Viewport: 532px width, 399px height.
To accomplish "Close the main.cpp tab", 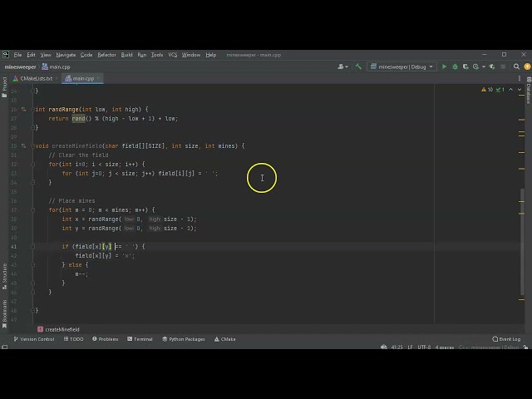I will tap(98, 78).
